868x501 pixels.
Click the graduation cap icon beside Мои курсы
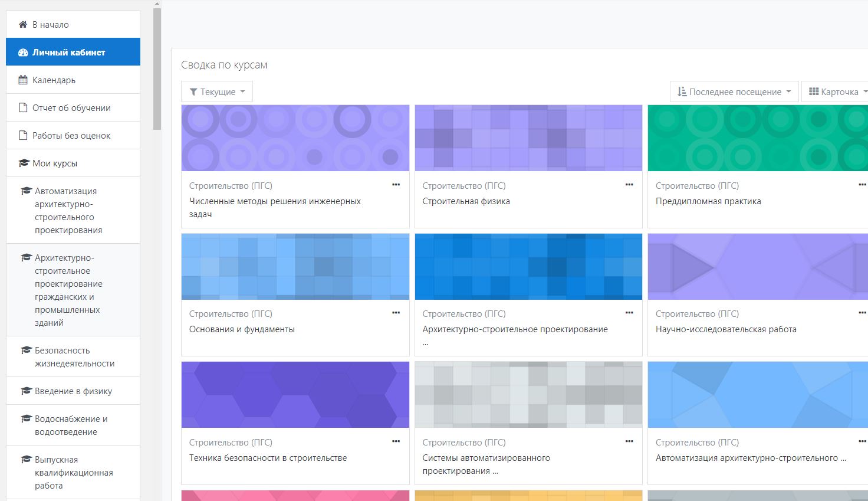[x=24, y=163]
